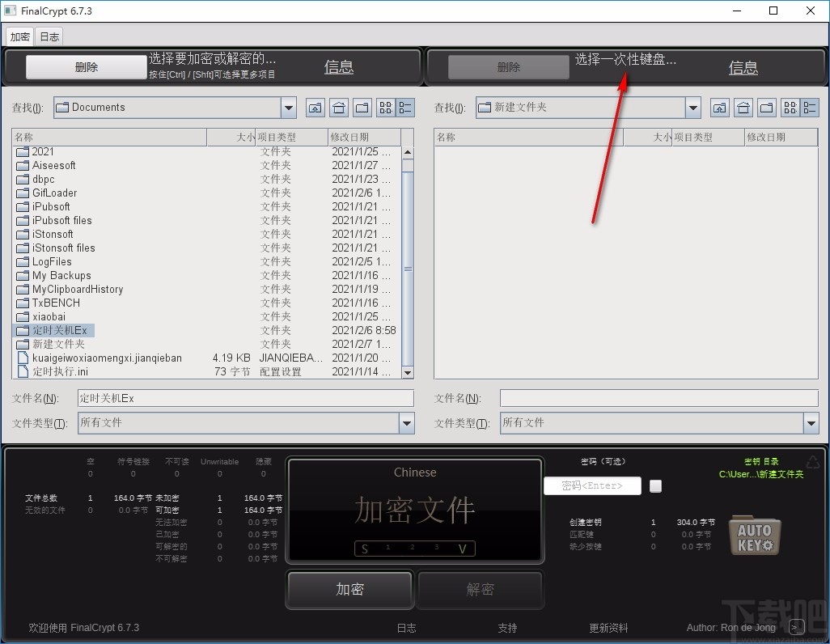
Task: Click the recycle symbol near key directory path
Action: click(812, 462)
